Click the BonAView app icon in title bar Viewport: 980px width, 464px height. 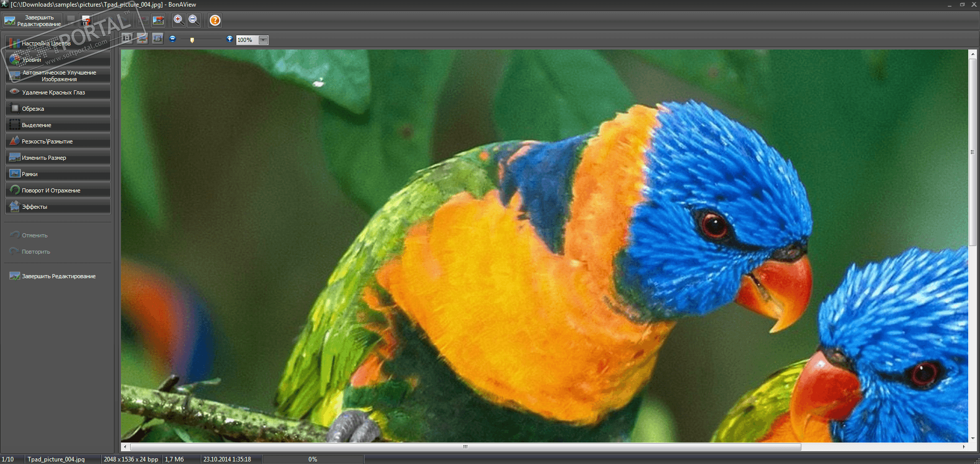tap(5, 4)
